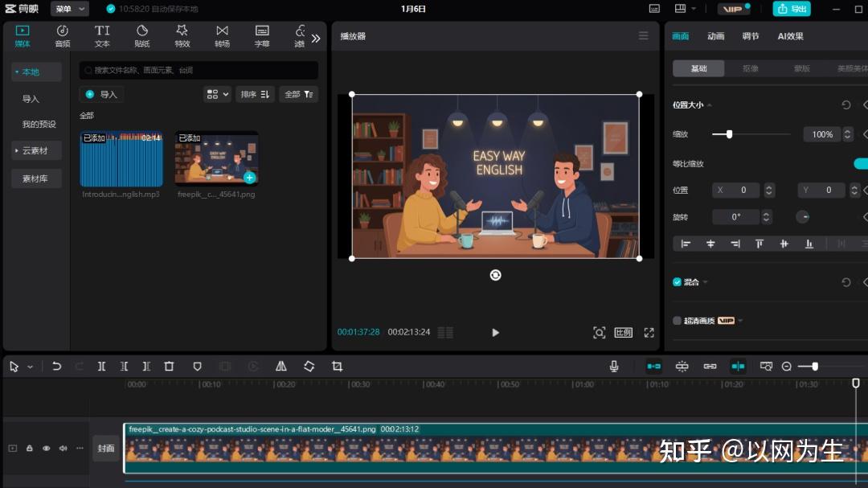
Task: Click the undo arrow in timeline toolbar
Action: [56, 367]
